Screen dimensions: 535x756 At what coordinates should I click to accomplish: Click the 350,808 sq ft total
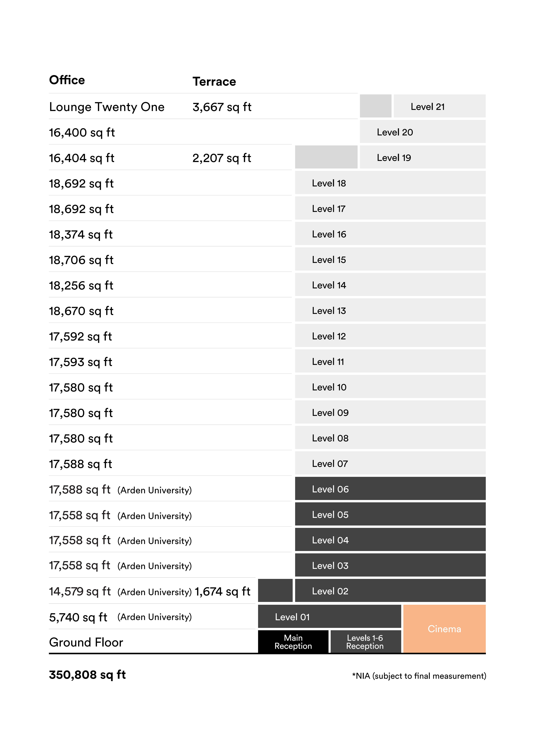87,674
